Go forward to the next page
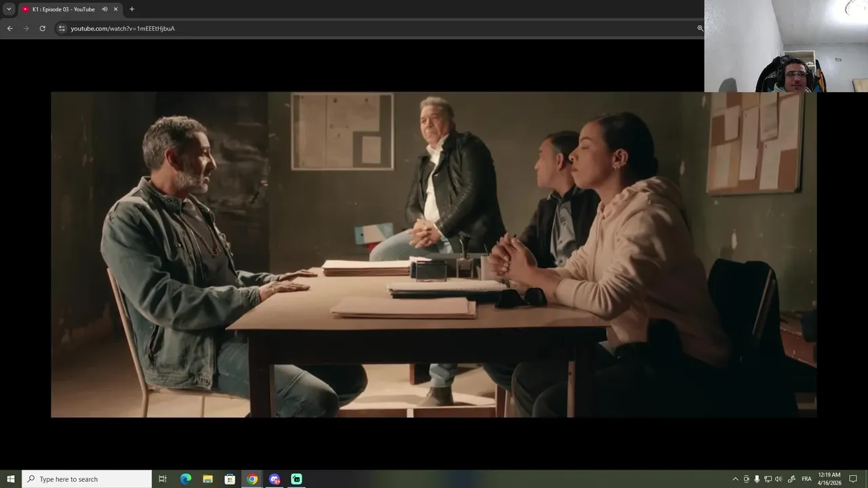The width and height of the screenshot is (868, 488). click(26, 28)
